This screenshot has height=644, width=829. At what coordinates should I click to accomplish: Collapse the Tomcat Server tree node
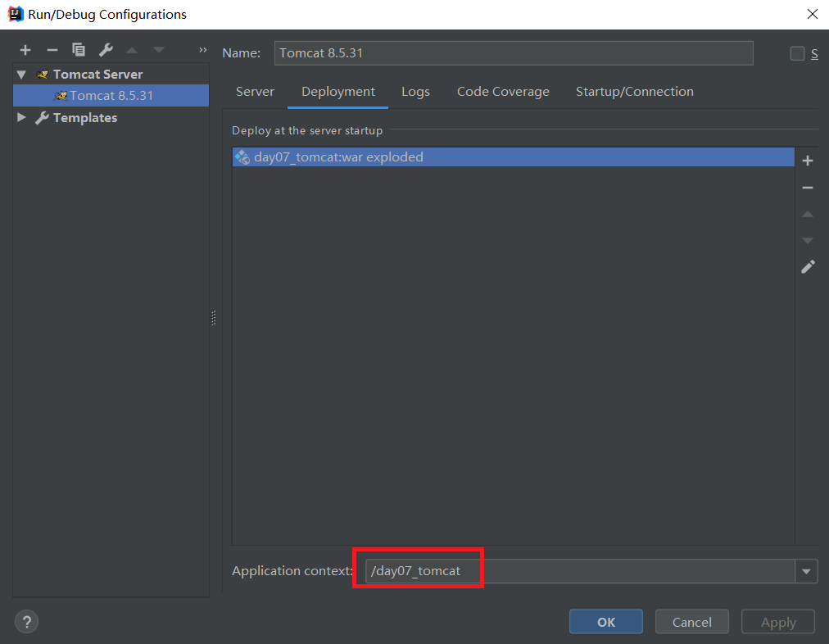21,75
